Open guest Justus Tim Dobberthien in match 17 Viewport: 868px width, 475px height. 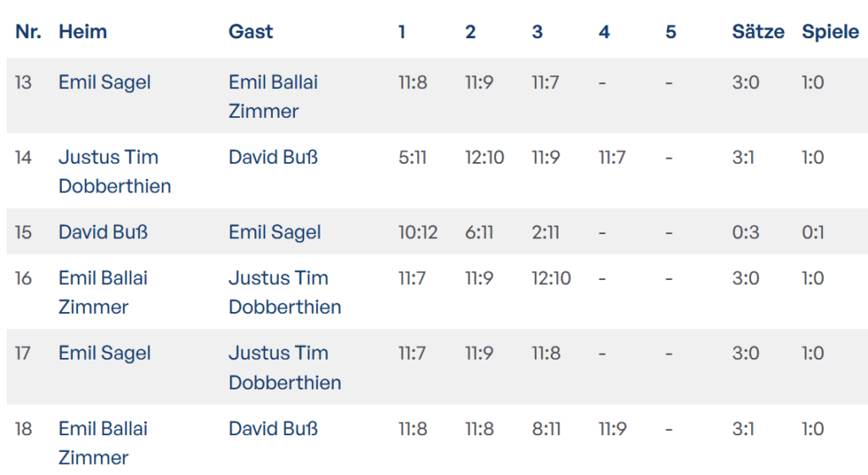[285, 367]
